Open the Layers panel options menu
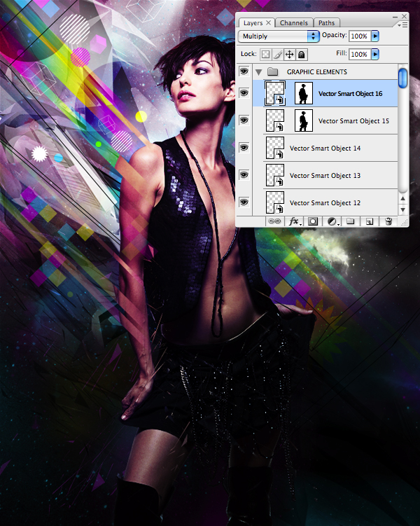Screen dimensions: 420x526 tap(402, 25)
